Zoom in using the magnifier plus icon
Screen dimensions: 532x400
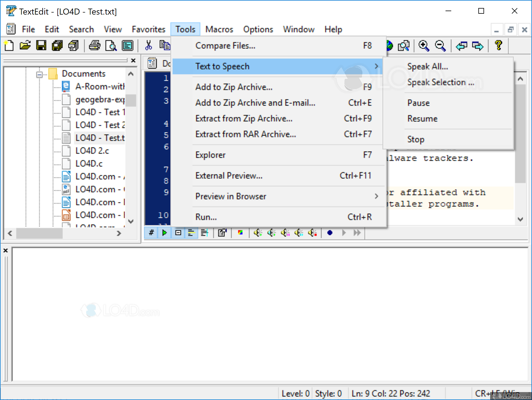pos(424,45)
